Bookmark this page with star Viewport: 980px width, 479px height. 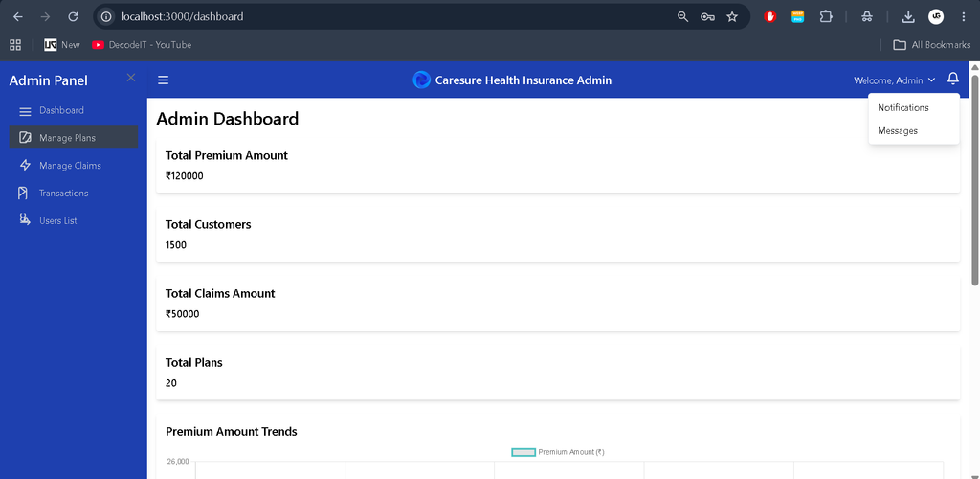coord(732,17)
